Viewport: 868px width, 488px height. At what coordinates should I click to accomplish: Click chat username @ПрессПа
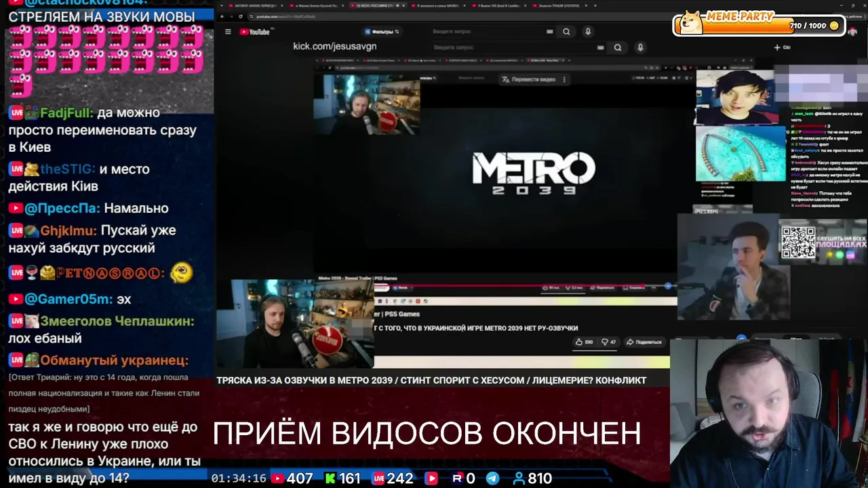coord(62,208)
